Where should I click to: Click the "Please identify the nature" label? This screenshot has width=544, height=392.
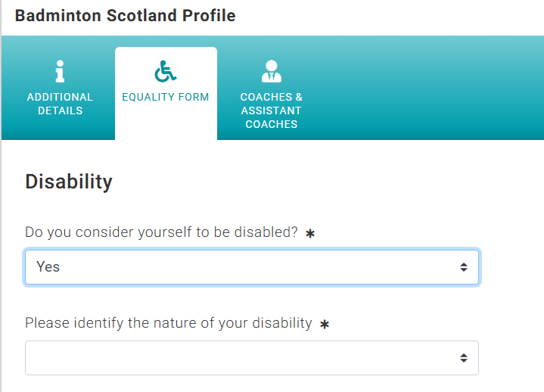point(169,323)
